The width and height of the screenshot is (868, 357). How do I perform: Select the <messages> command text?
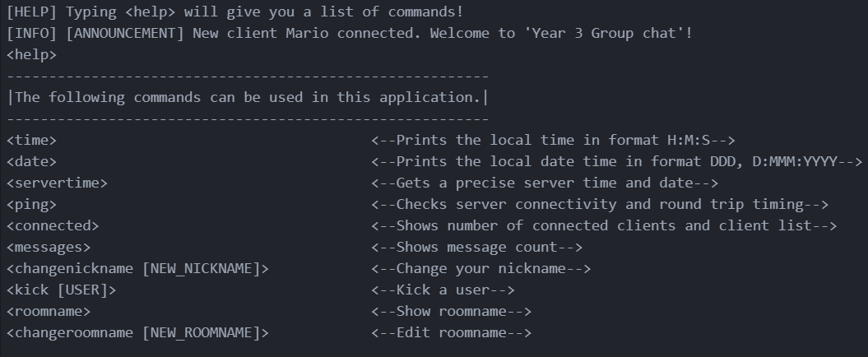tap(49, 248)
